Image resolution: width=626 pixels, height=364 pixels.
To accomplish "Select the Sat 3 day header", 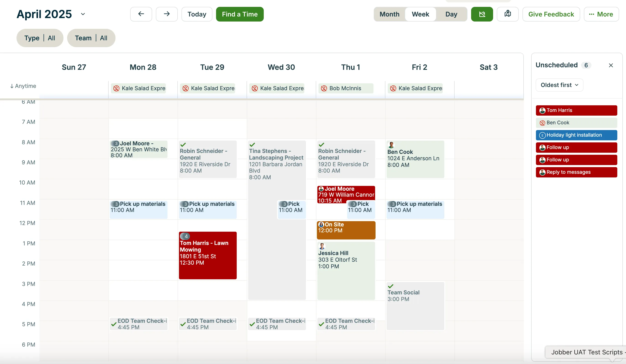I will [489, 67].
